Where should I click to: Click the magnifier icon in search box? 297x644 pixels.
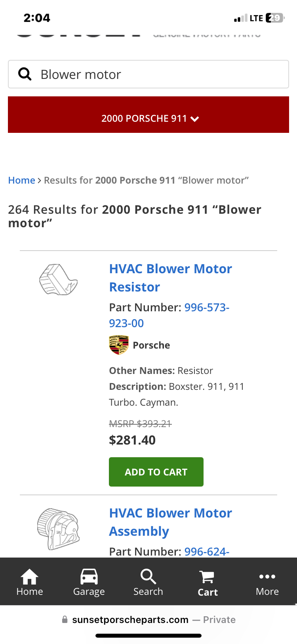coord(25,74)
